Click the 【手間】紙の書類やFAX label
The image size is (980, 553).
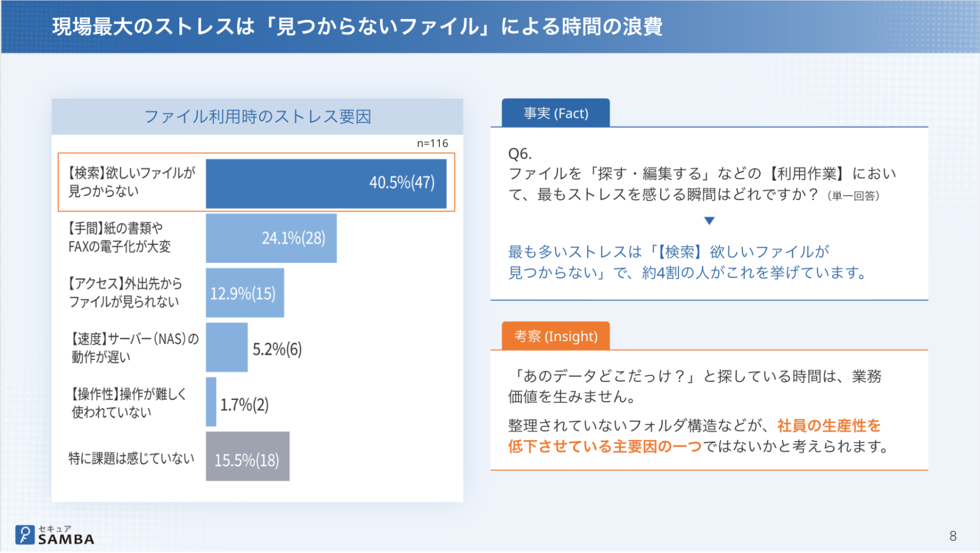pyautogui.click(x=119, y=237)
